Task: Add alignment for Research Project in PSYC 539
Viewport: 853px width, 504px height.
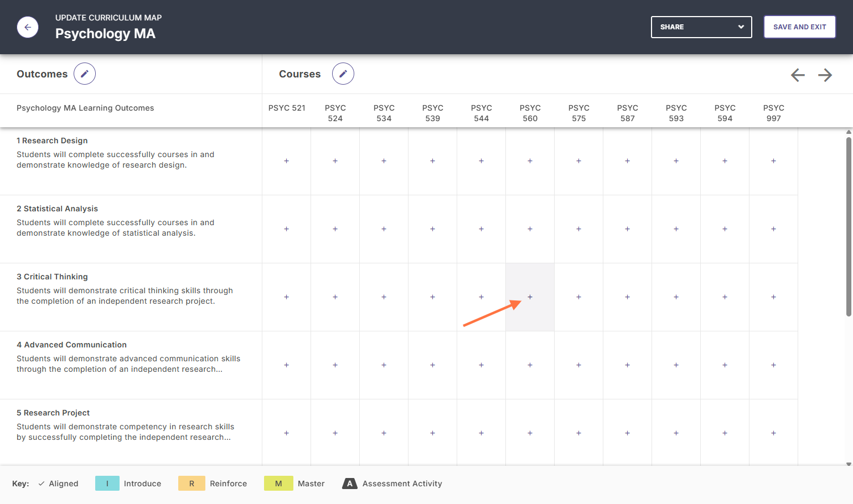Action: pos(433,433)
